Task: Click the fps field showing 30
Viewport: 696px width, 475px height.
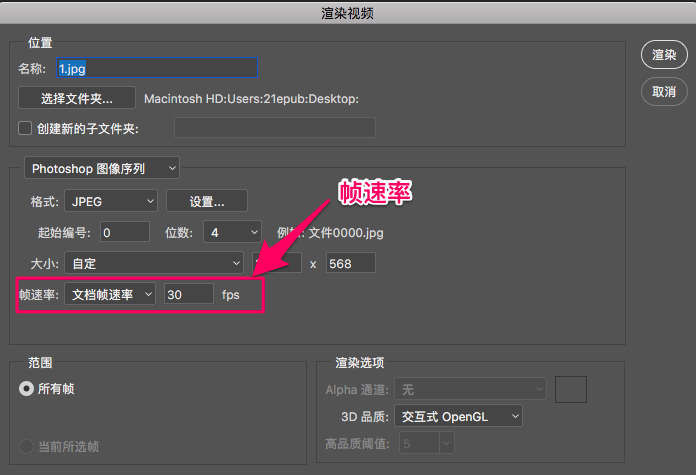Action: [x=189, y=294]
